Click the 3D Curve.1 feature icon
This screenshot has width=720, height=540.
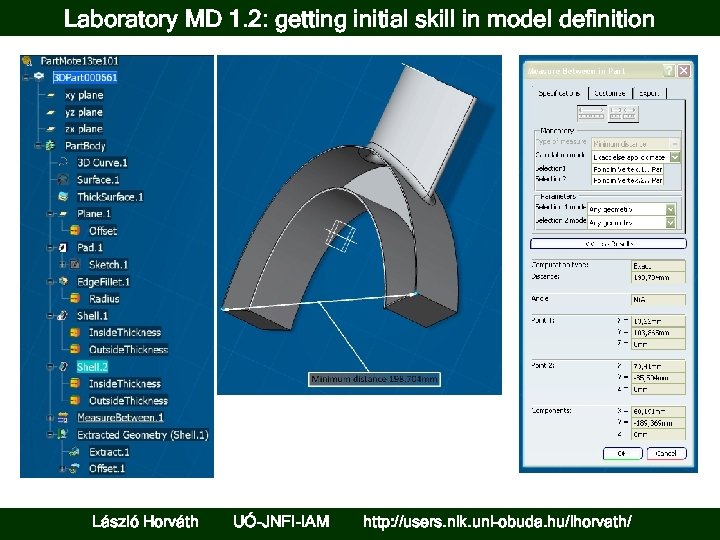pyautogui.click(x=63, y=163)
